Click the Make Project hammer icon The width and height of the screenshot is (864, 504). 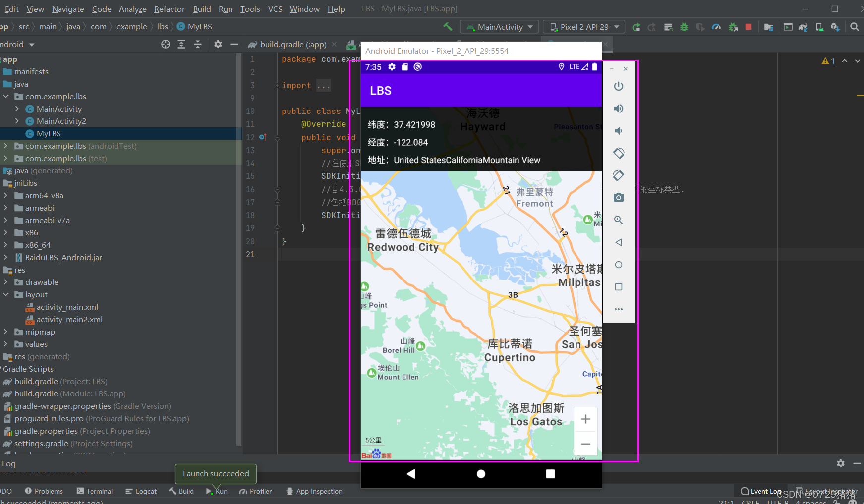[448, 27]
